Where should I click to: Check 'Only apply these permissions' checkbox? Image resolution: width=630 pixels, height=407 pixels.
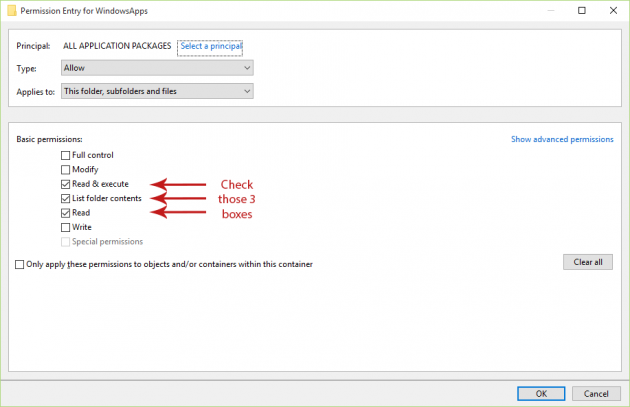(19, 264)
